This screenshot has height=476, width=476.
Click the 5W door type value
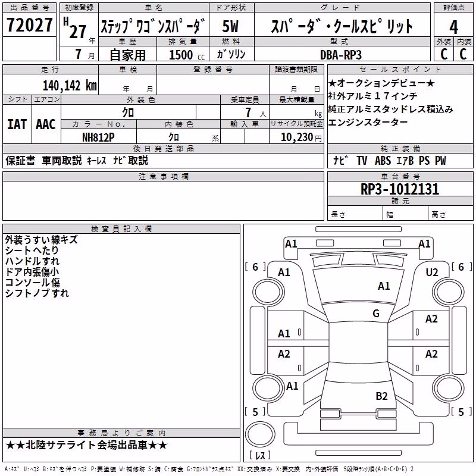click(231, 26)
